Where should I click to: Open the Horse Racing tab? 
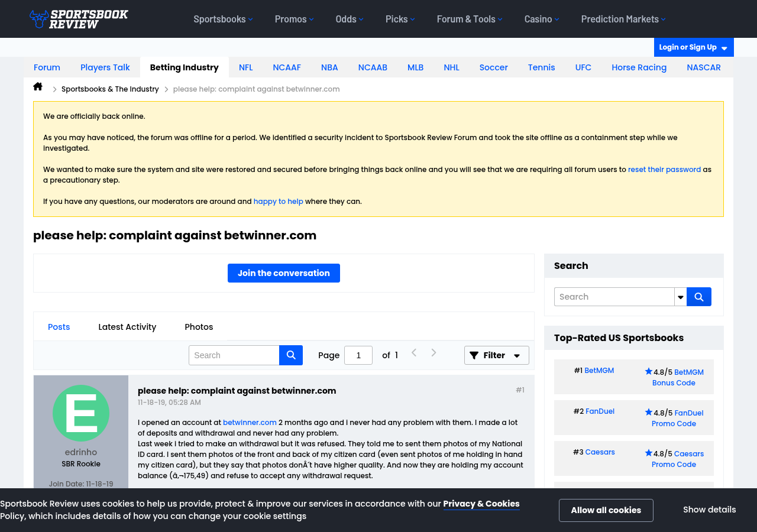click(x=639, y=67)
